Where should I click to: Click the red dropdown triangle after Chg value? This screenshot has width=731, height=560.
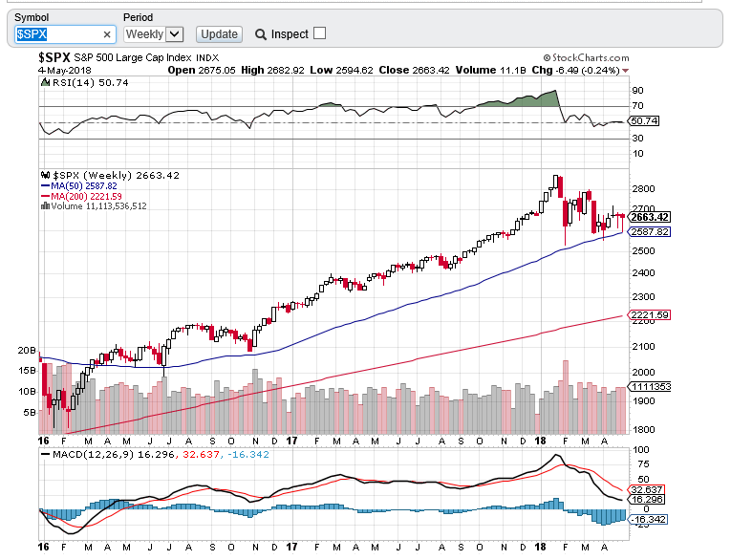(625, 71)
